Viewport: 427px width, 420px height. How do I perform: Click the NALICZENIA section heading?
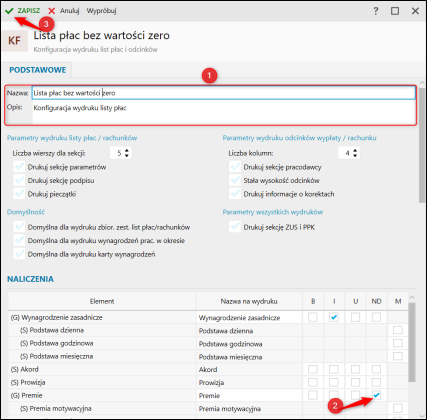click(x=30, y=279)
